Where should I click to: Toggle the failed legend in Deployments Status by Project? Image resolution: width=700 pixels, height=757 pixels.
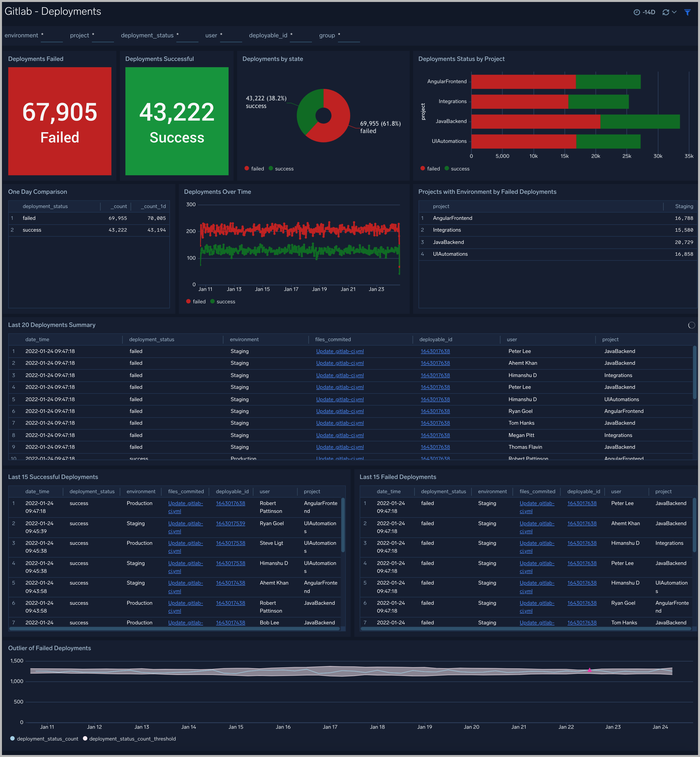click(x=430, y=168)
